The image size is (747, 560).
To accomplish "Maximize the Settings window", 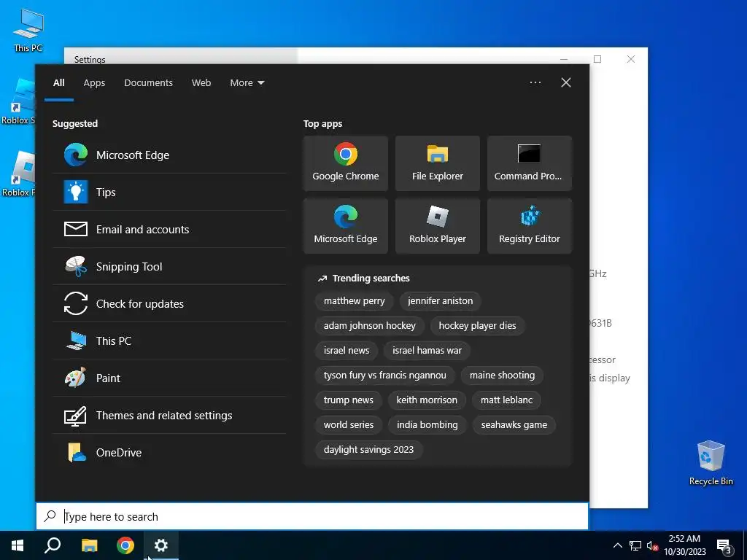I will pyautogui.click(x=597, y=59).
